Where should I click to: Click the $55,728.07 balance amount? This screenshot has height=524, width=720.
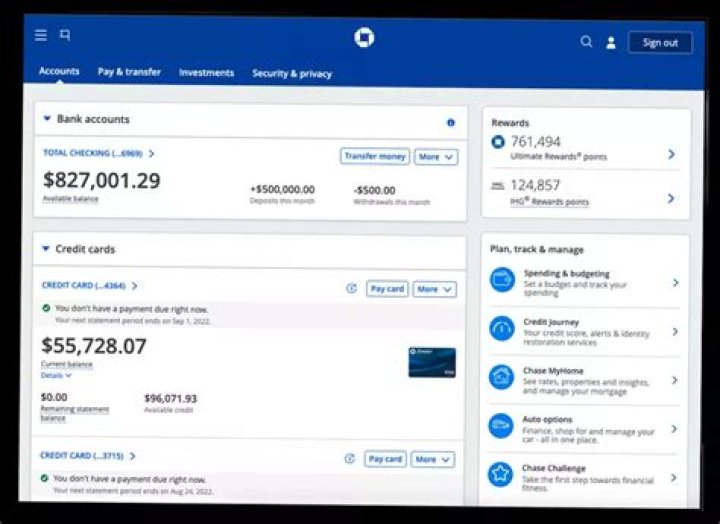tap(94, 346)
